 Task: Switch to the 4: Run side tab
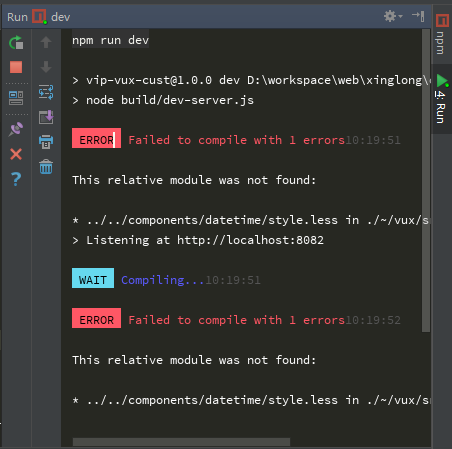441,99
